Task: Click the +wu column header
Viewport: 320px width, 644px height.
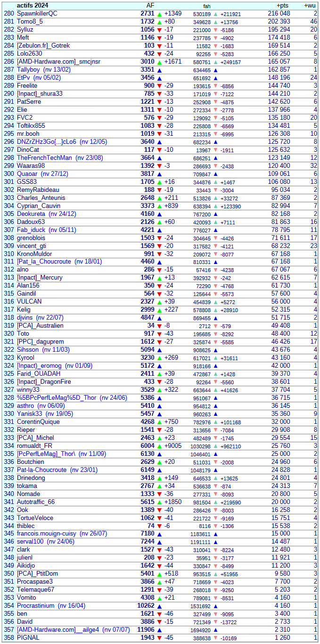Action: (310, 5)
